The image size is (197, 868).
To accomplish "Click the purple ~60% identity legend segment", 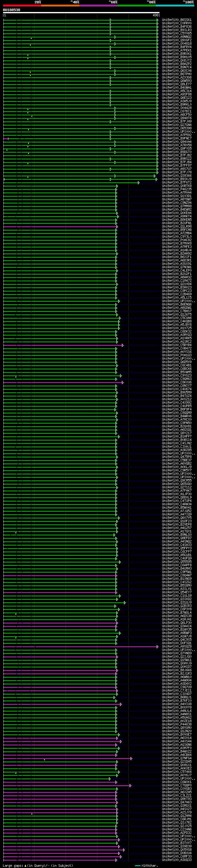I will [x=99, y=6].
